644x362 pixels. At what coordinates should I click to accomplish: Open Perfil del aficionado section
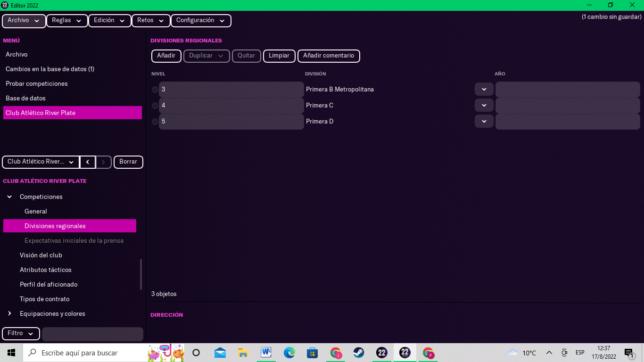coord(49,285)
